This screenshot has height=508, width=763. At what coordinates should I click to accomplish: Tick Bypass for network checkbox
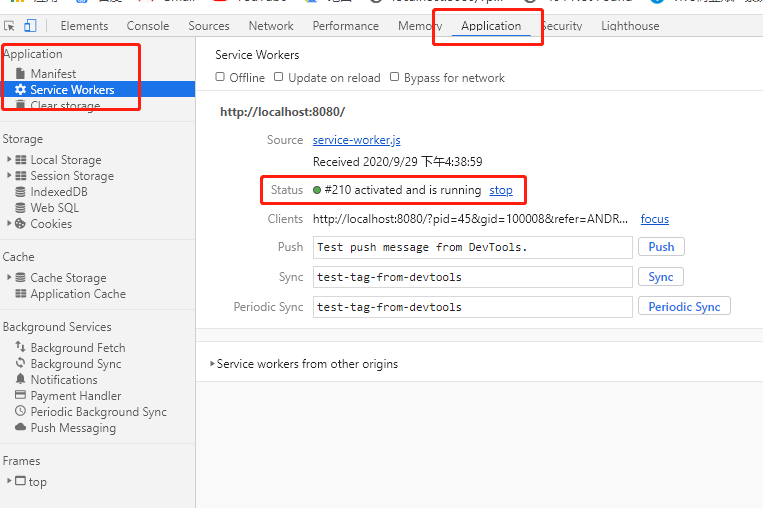395,77
